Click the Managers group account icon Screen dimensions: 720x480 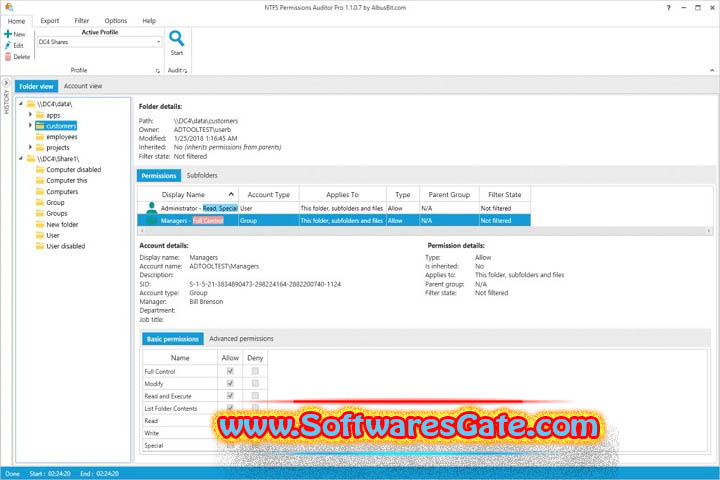click(152, 220)
